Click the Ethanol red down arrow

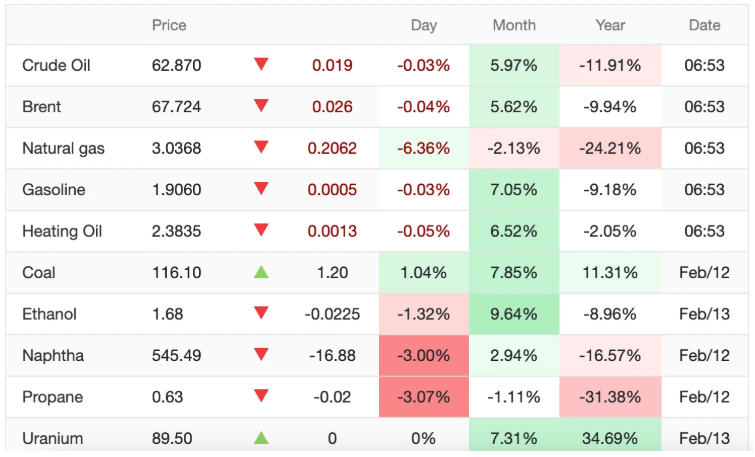coord(261,313)
